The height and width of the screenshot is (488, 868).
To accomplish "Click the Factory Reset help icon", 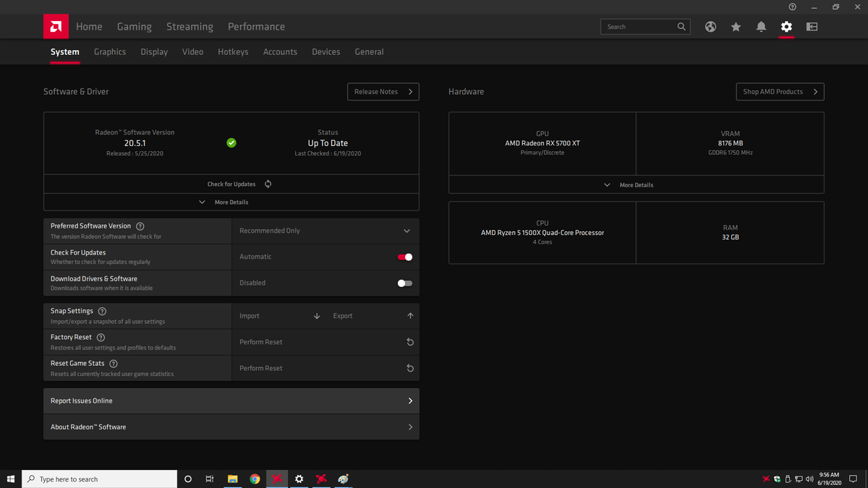I will click(101, 337).
